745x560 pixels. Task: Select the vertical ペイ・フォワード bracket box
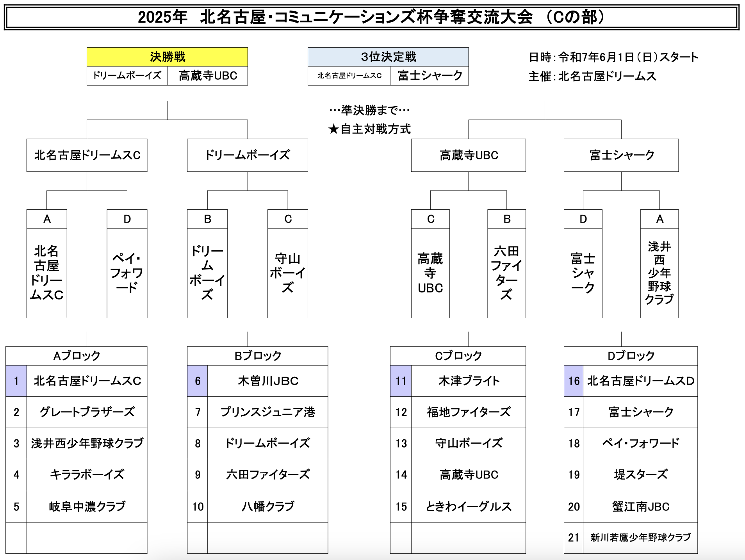[127, 273]
